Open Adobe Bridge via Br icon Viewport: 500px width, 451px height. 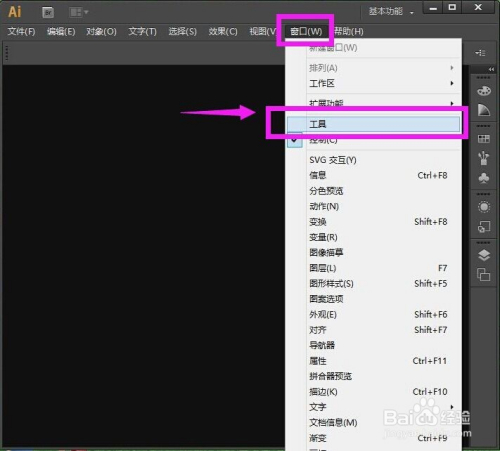click(48, 12)
